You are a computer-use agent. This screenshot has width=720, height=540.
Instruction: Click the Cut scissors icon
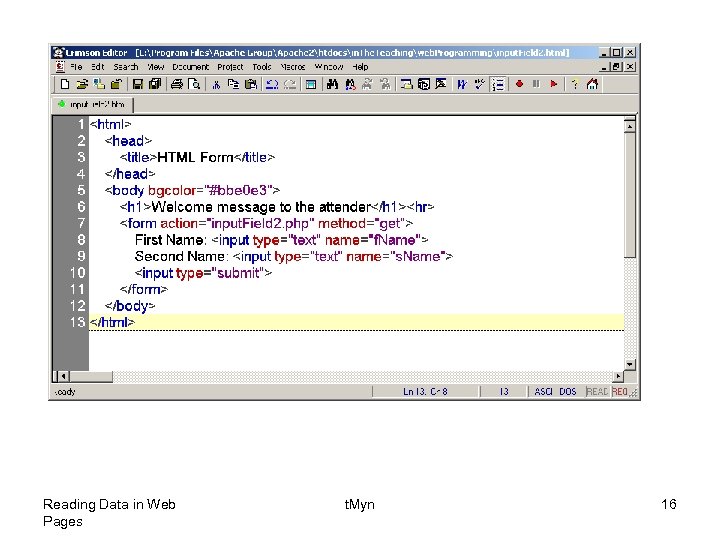[216, 84]
